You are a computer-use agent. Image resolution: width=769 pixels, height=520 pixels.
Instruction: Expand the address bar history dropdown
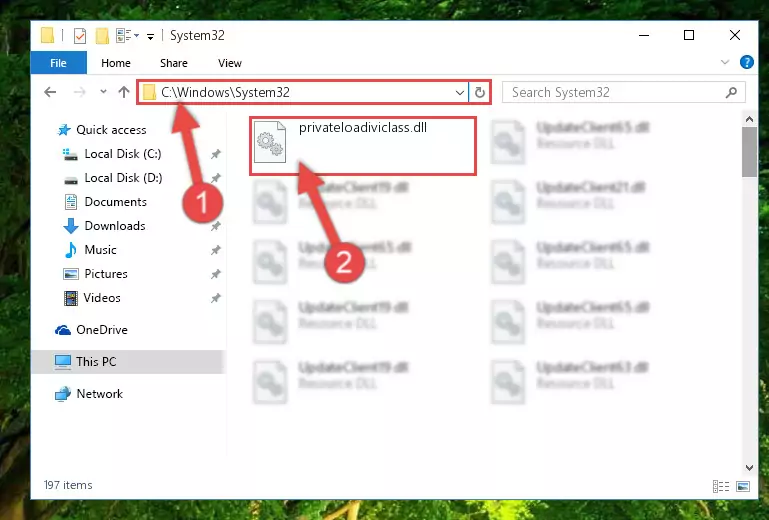(460, 92)
